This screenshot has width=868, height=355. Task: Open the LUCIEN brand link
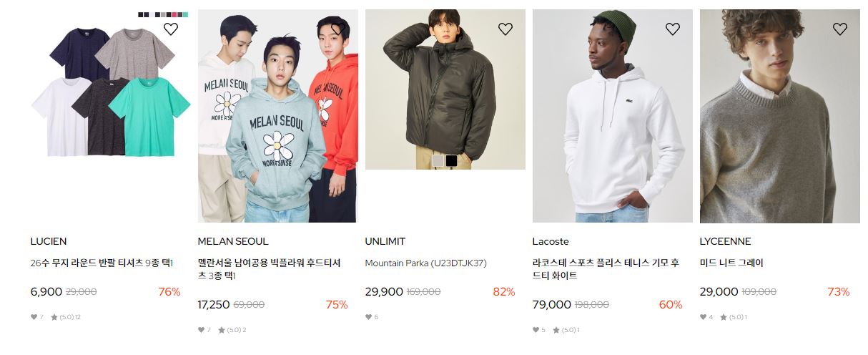(49, 241)
